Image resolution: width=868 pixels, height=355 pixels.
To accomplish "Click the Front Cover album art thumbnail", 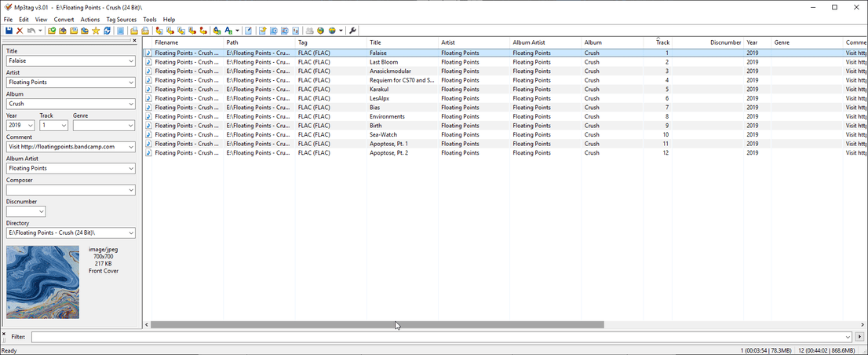I will tap(42, 283).
